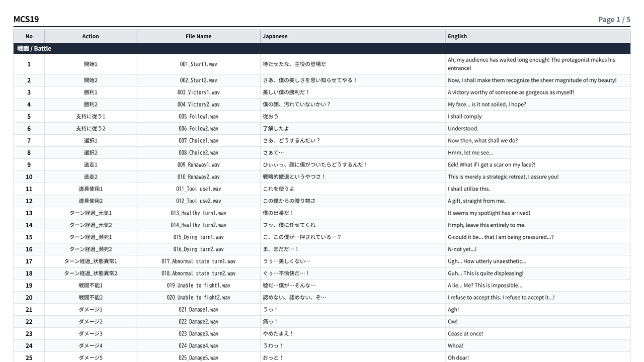Click file name 004_Victory2.wav
This screenshot has height=362, width=644.
[198, 105]
